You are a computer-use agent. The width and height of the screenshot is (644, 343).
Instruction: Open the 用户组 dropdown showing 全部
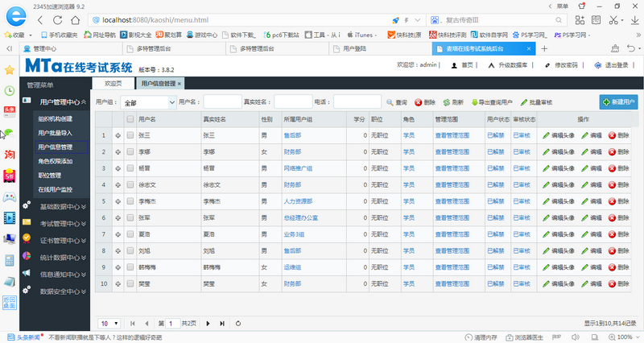[148, 102]
